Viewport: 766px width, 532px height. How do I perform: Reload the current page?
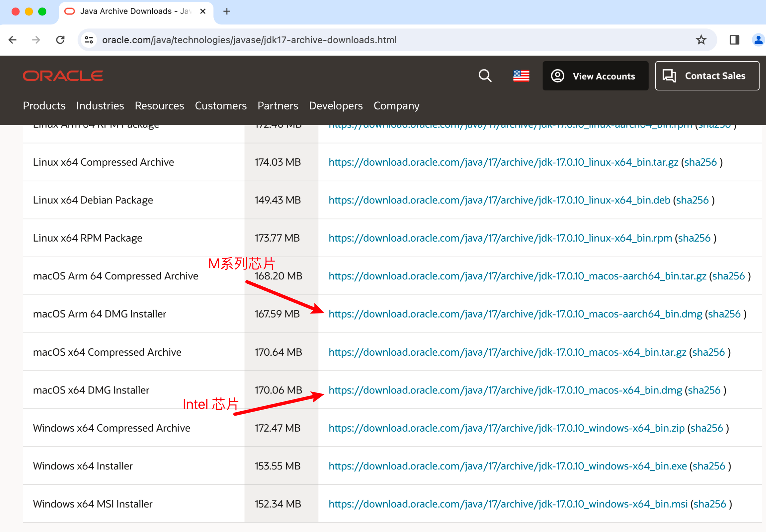pyautogui.click(x=60, y=40)
